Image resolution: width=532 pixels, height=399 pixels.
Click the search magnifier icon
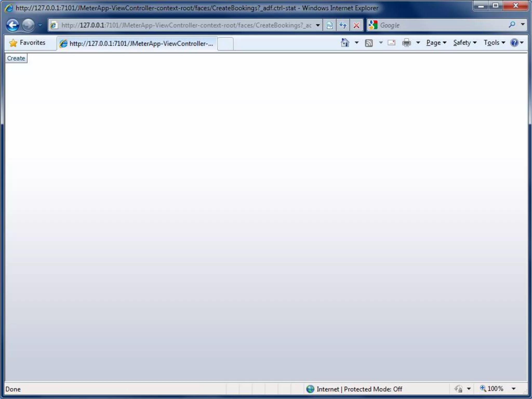[512, 25]
